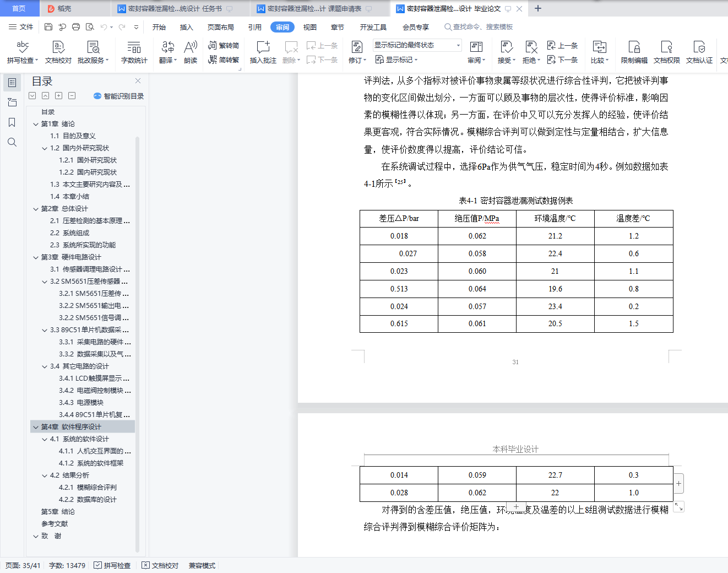Jump to 4.2.1 模糊综合评判 in outline
The width and height of the screenshot is (728, 573).
pyautogui.click(x=88, y=488)
